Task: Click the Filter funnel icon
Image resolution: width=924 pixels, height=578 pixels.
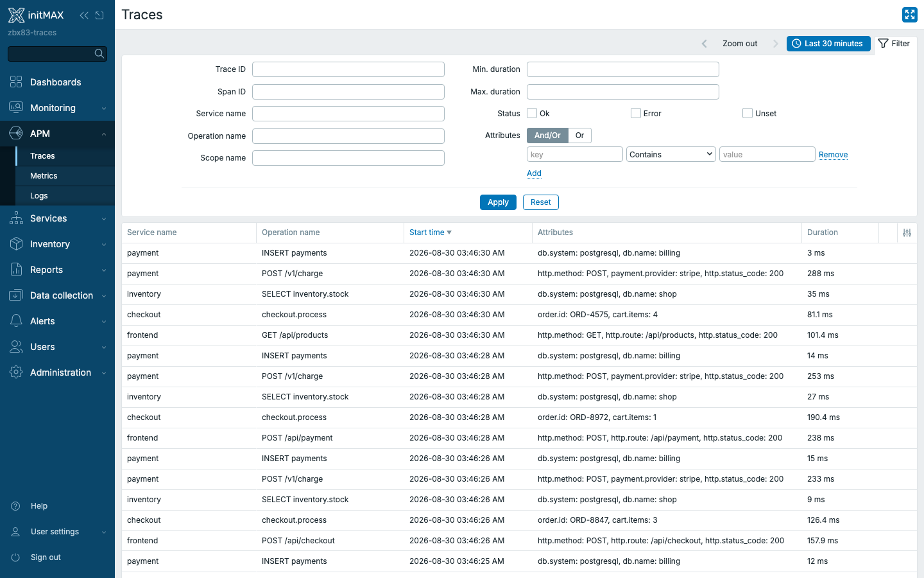Action: 884,44
